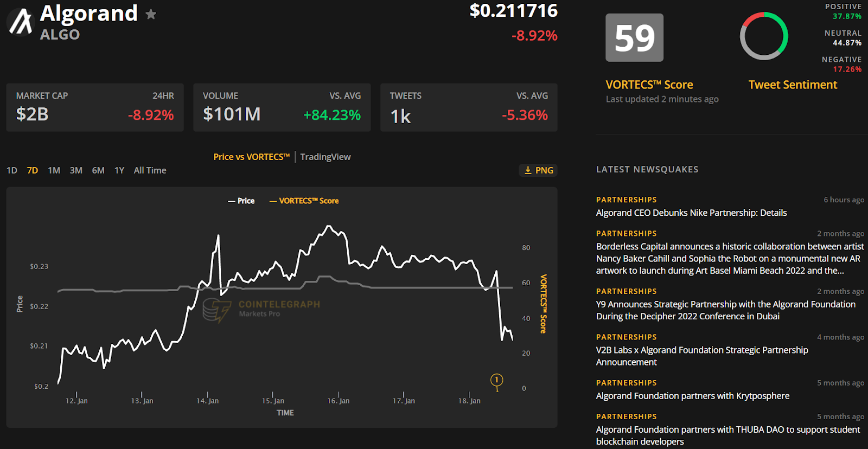Click the negative sentiment 17.26% value

(847, 69)
